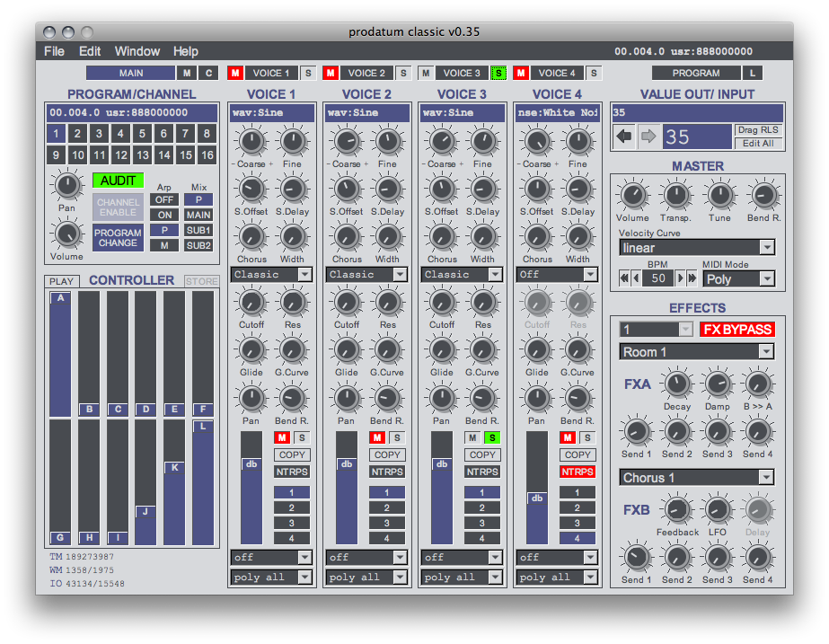Open the Velocity Curve linear dropdown
The image size is (829, 644).
(696, 248)
